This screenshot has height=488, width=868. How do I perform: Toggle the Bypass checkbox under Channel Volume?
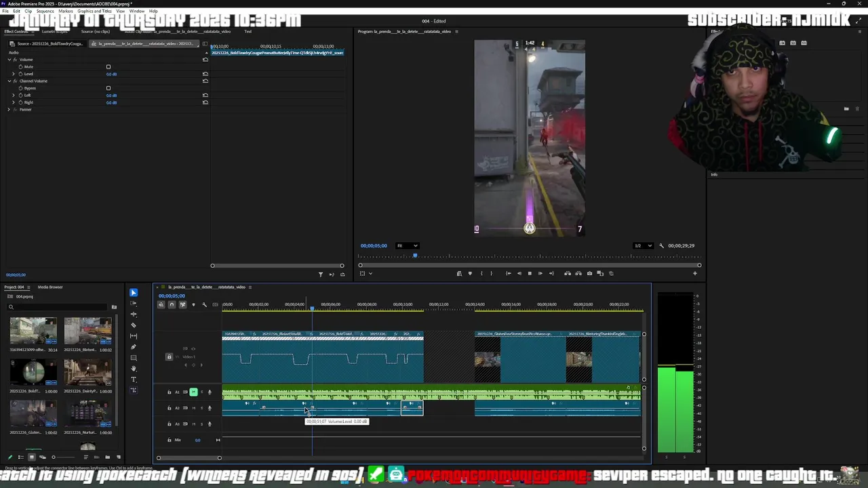point(108,88)
